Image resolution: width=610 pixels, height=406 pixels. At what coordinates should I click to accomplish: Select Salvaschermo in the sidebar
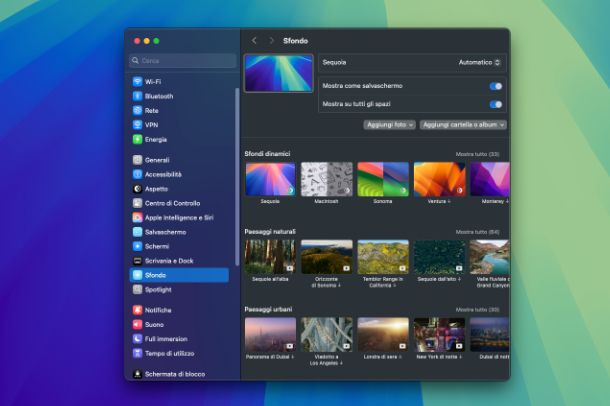coord(164,231)
